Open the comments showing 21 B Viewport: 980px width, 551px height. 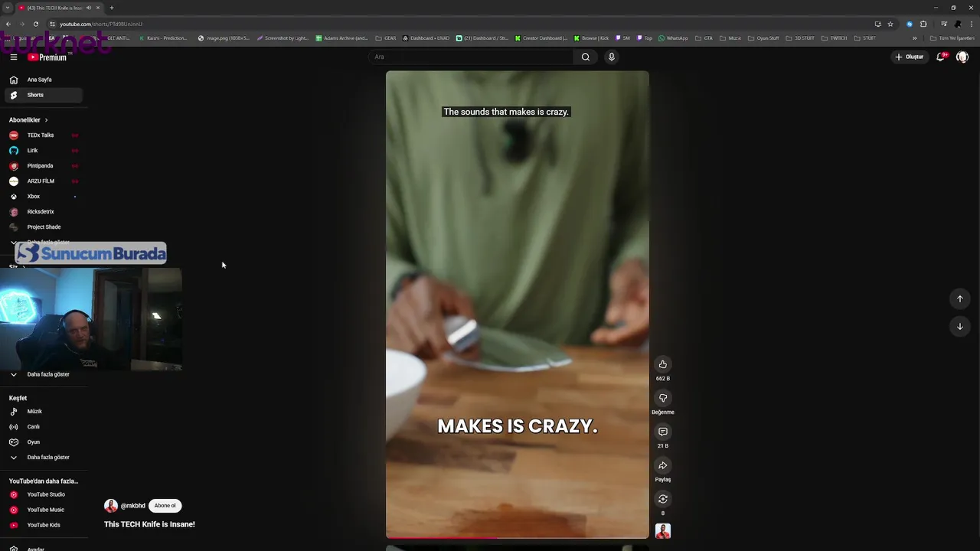pos(663,432)
